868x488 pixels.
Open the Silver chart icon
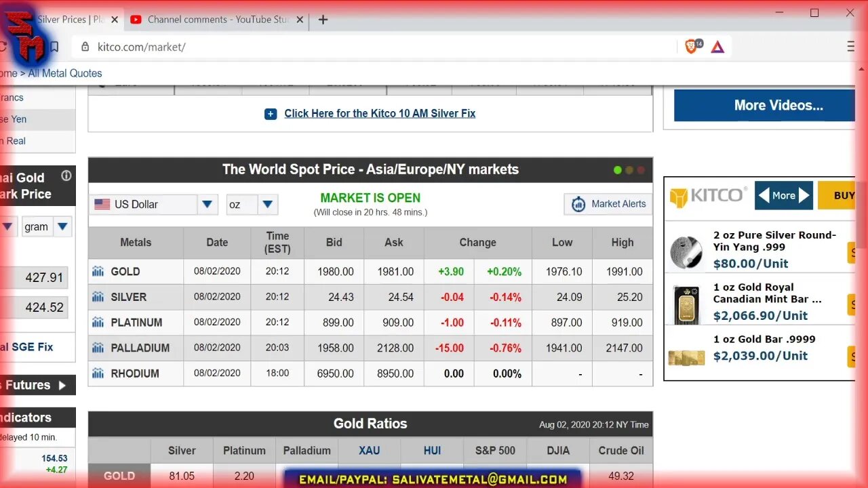pyautogui.click(x=98, y=297)
